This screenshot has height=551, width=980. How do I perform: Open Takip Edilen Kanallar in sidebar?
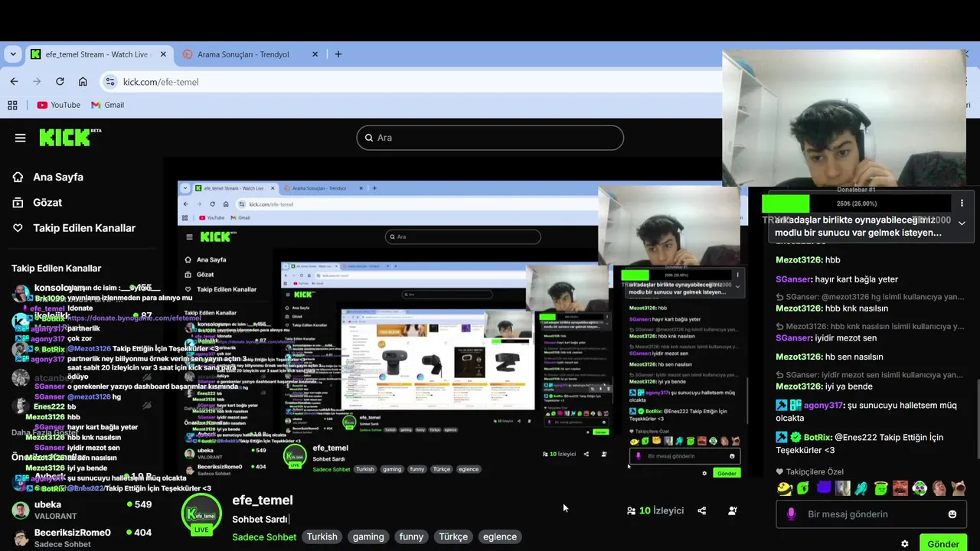[84, 228]
